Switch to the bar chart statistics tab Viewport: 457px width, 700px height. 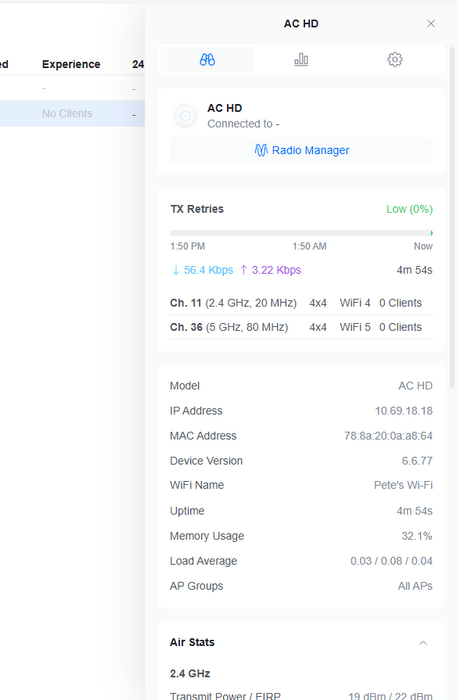[301, 59]
